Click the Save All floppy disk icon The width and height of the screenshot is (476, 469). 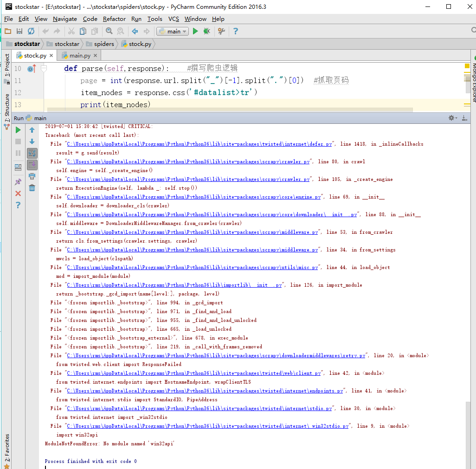coord(19,31)
